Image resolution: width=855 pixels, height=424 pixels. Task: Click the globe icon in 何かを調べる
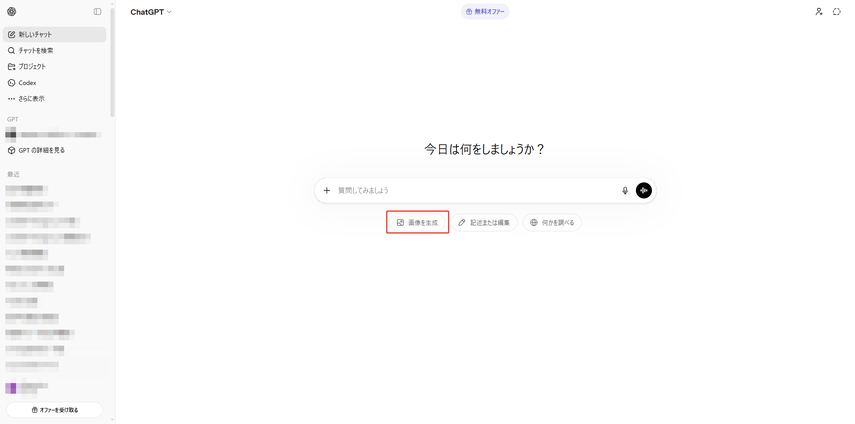tap(534, 222)
